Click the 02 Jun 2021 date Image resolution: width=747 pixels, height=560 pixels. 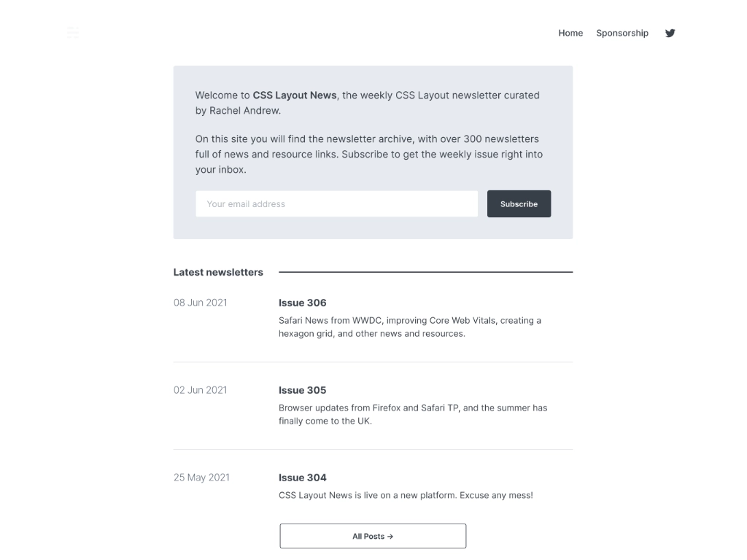(x=201, y=390)
